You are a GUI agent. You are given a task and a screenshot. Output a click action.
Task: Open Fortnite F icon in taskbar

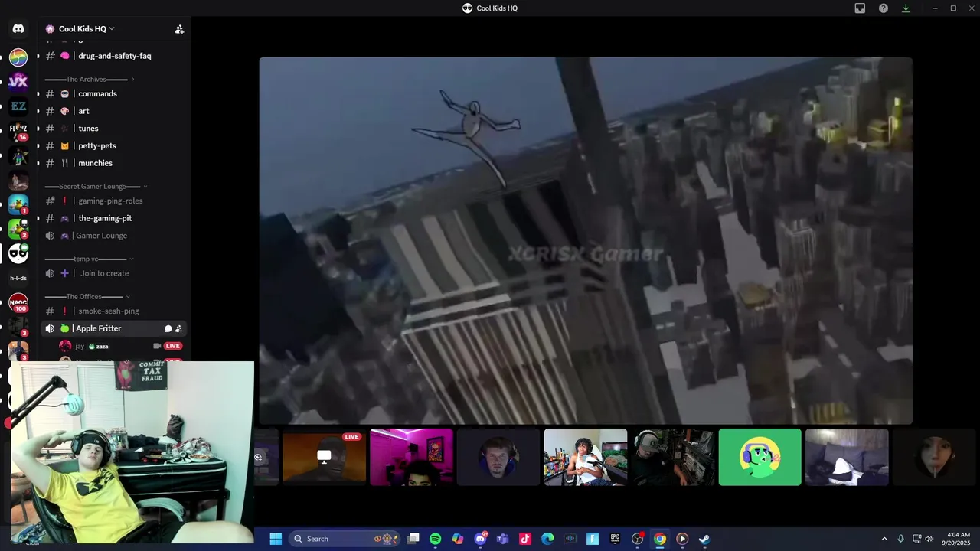point(593,539)
